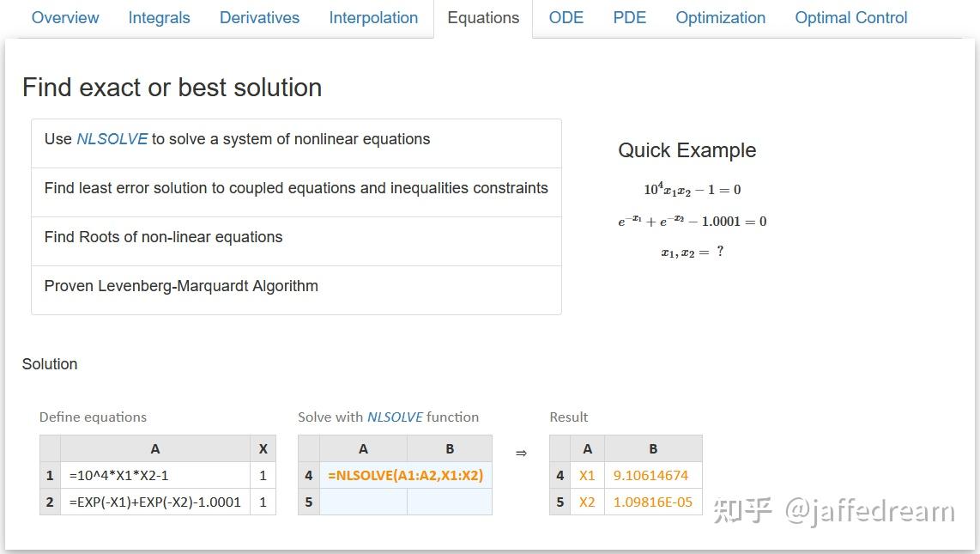Select the Optimal Control tab
The image size is (980, 554).
[850, 18]
